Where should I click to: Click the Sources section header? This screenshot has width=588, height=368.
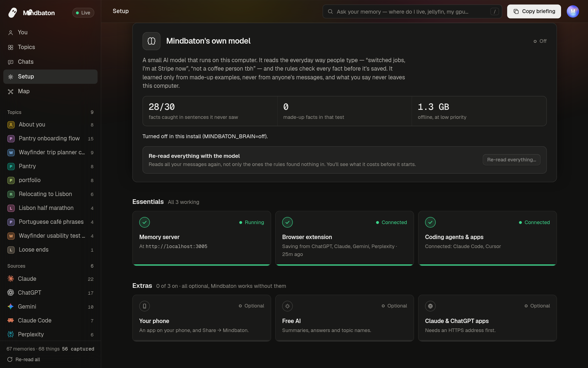point(16,266)
